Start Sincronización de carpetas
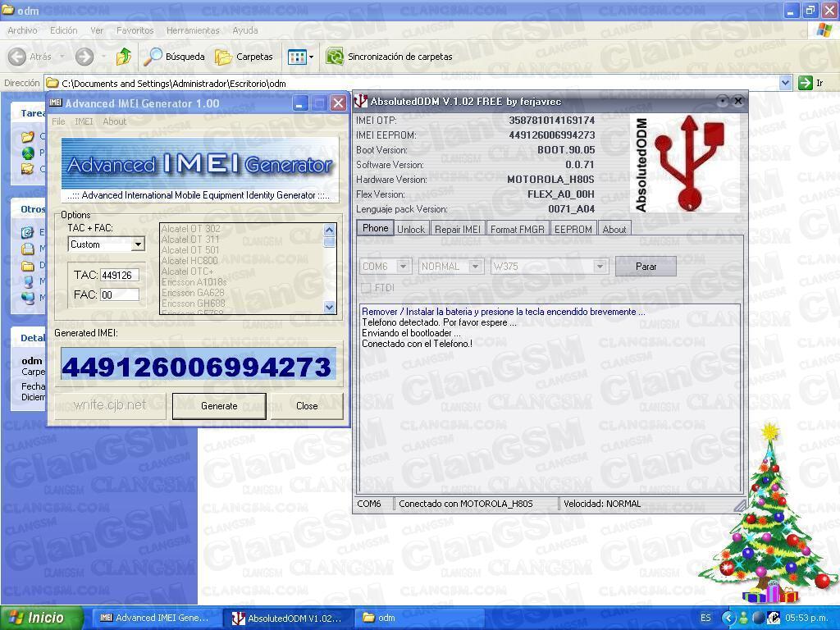The image size is (840, 630). point(390,57)
